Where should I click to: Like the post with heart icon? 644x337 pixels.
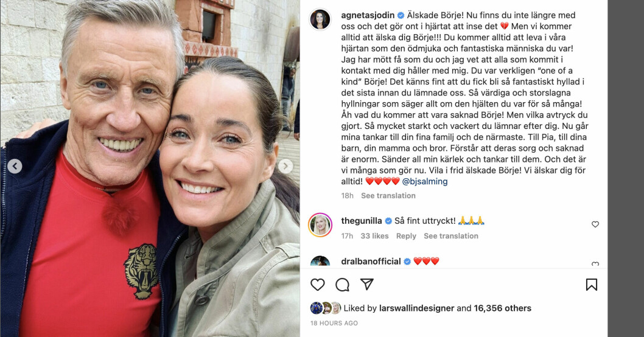click(318, 285)
